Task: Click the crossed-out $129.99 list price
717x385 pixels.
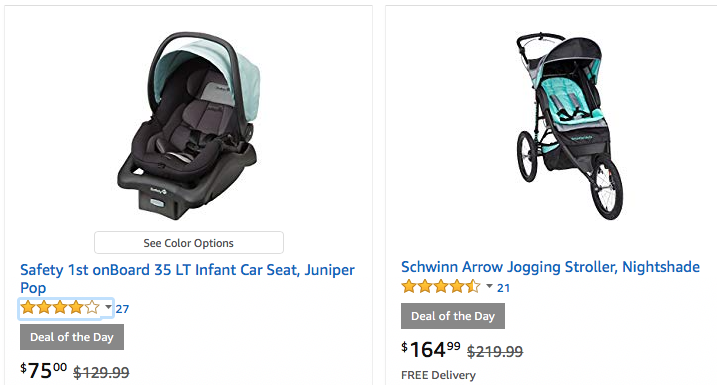Action: [x=102, y=373]
